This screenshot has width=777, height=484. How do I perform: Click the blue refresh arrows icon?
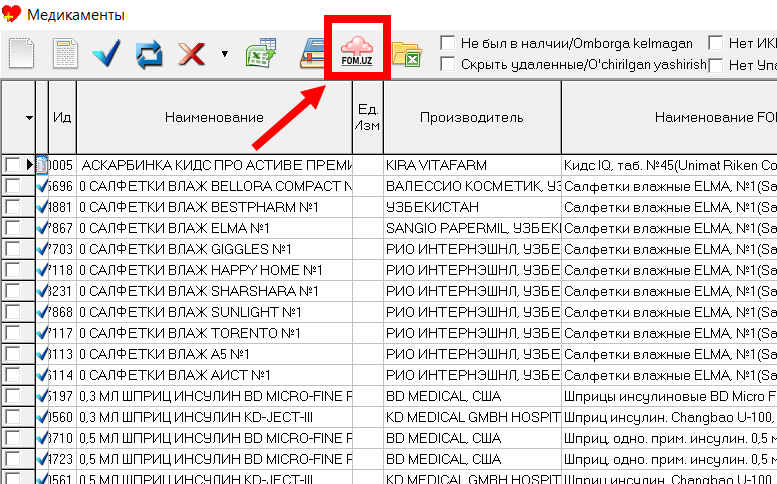(149, 54)
